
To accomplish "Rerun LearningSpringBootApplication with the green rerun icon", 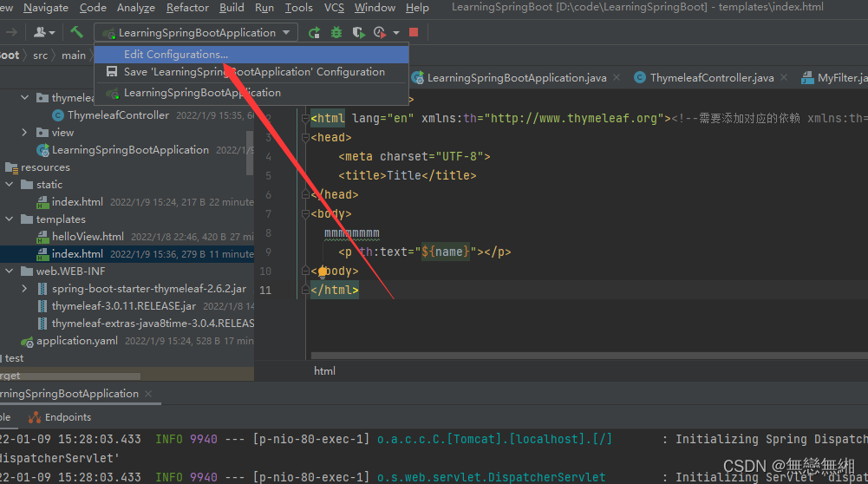I will [x=315, y=33].
